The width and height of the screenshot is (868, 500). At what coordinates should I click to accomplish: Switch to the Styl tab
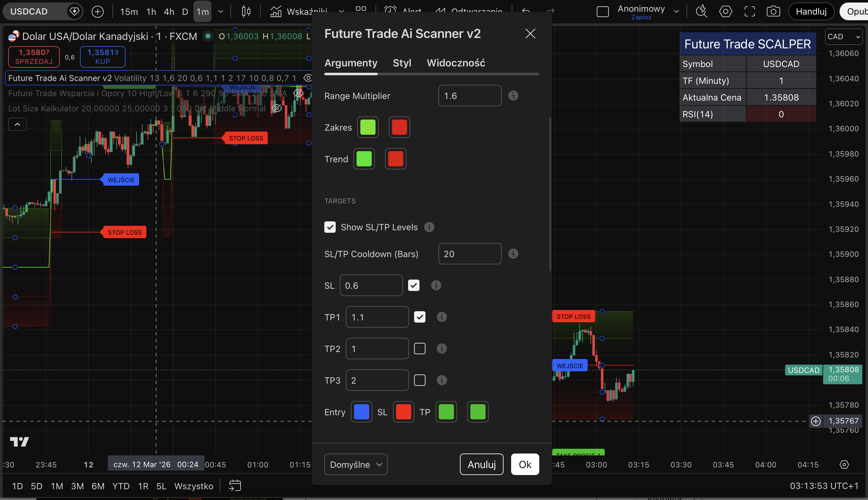pyautogui.click(x=401, y=63)
